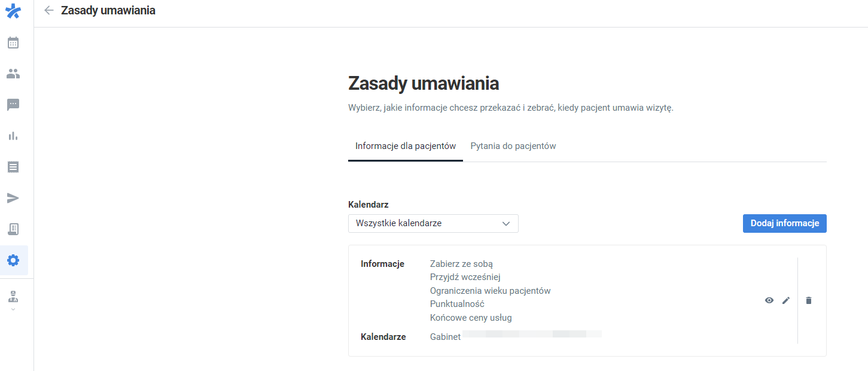868x371 pixels.
Task: Preview the rule with the eye icon
Action: point(769,300)
